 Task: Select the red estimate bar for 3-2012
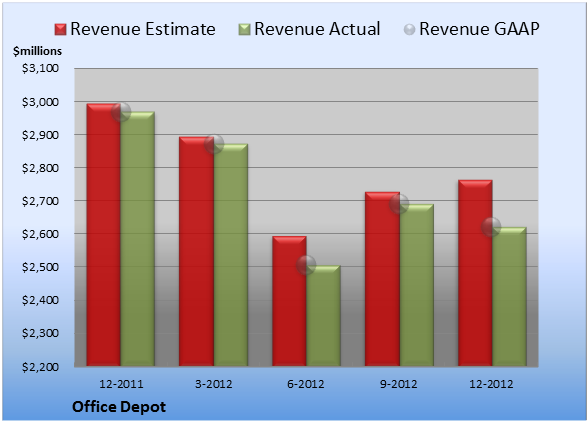pos(196,251)
